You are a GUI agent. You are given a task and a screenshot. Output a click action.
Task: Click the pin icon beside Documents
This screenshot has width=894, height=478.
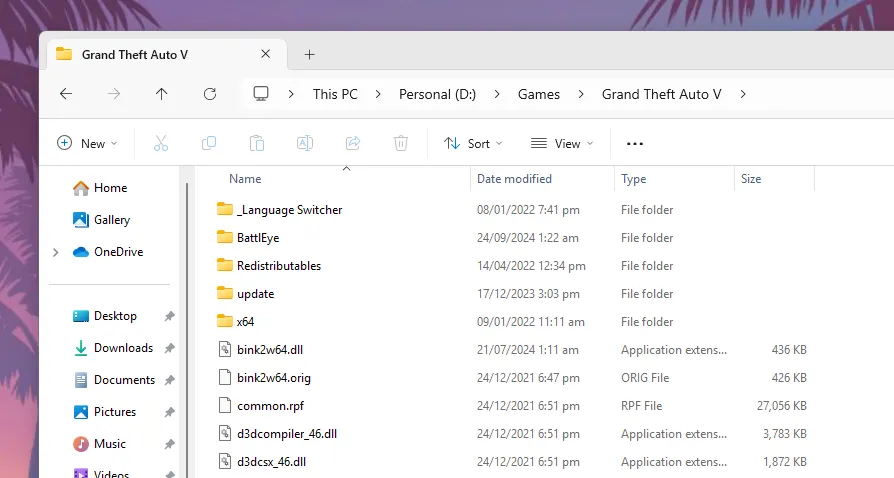pos(169,380)
